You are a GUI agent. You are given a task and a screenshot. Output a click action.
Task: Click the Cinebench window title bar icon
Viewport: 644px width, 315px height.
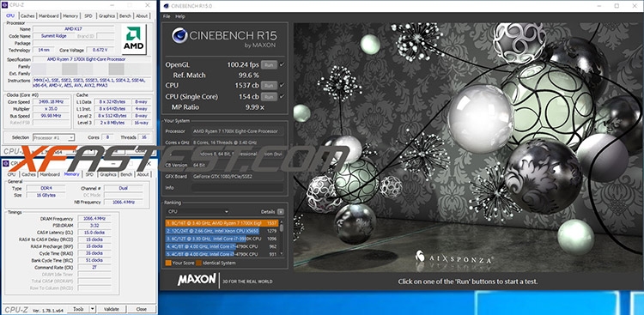point(166,6)
